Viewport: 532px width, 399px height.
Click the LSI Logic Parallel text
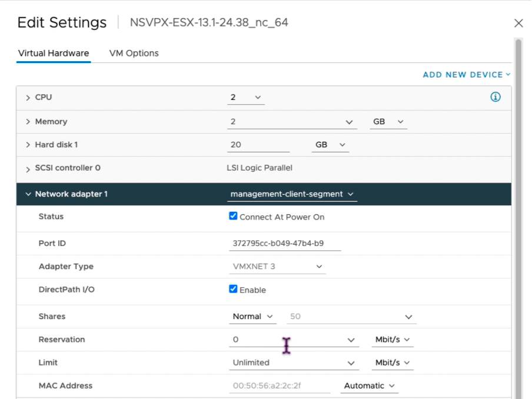point(259,168)
